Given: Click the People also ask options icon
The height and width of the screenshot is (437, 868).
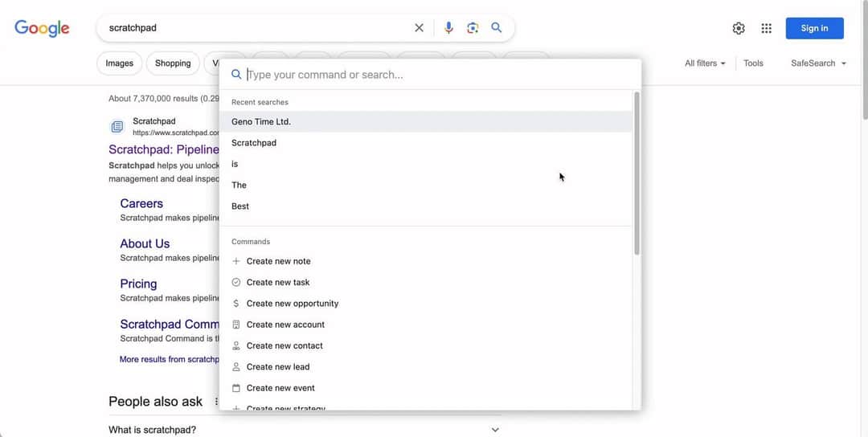Looking at the screenshot, I should 216,402.
